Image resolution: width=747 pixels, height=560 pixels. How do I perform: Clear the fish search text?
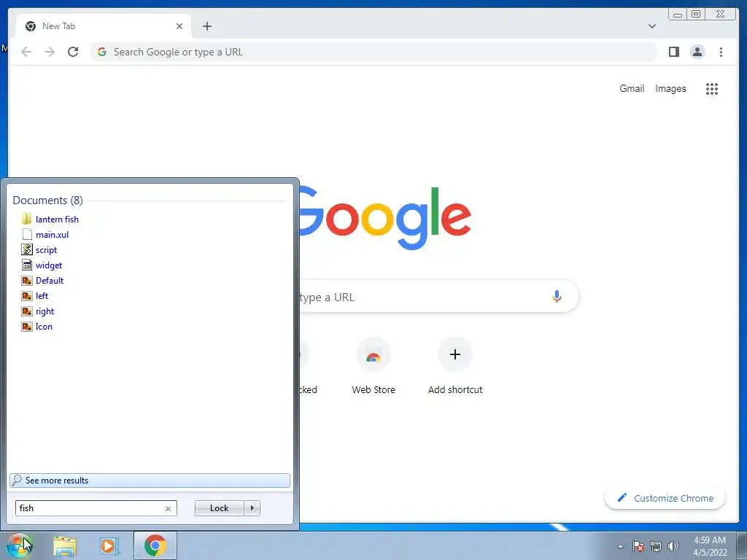pos(168,508)
